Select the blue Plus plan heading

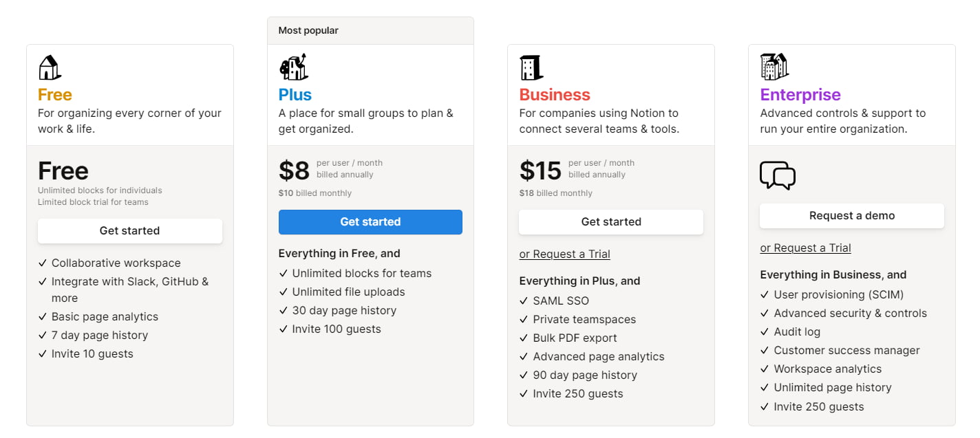pos(295,95)
